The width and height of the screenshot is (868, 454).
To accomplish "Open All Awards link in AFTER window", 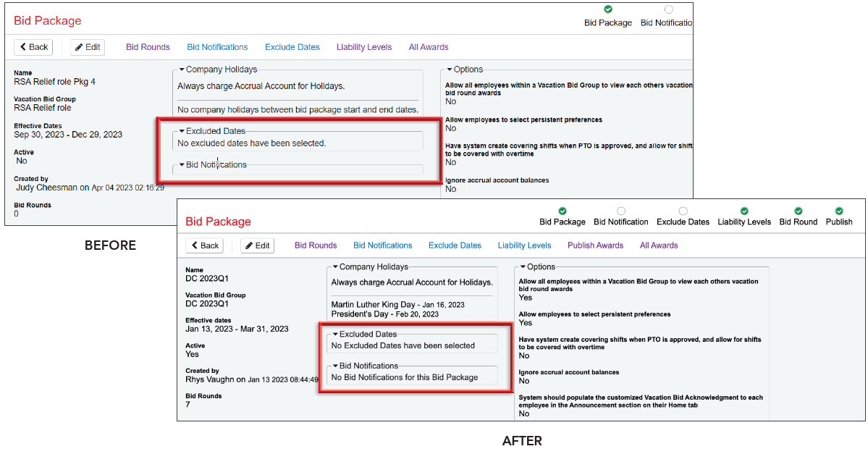I will (659, 245).
